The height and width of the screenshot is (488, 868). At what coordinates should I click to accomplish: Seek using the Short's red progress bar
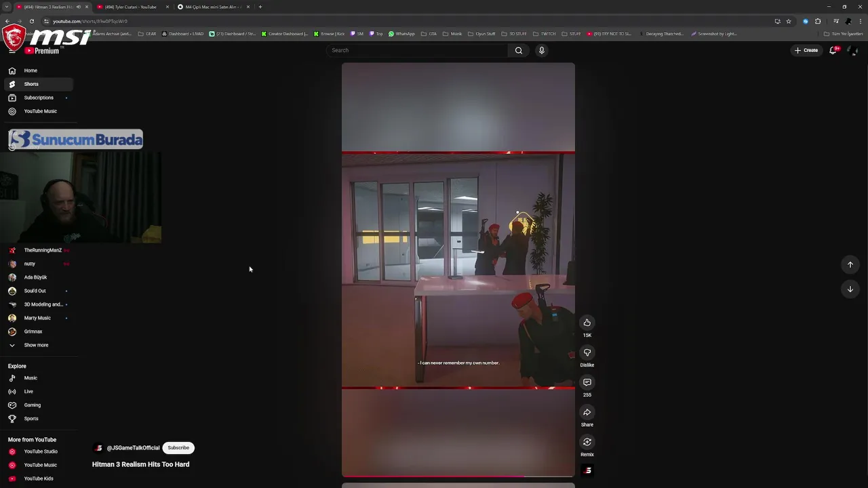[x=458, y=476]
